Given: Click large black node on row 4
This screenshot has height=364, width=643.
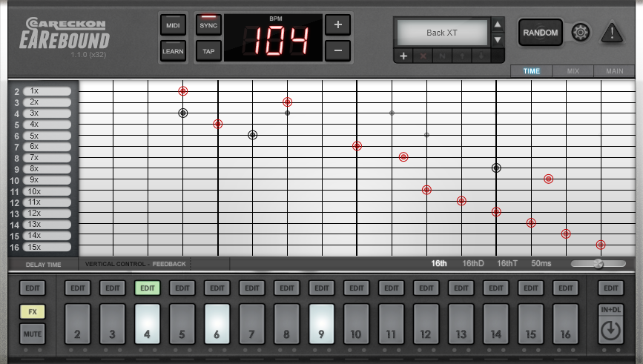Looking at the screenshot, I should [x=183, y=113].
